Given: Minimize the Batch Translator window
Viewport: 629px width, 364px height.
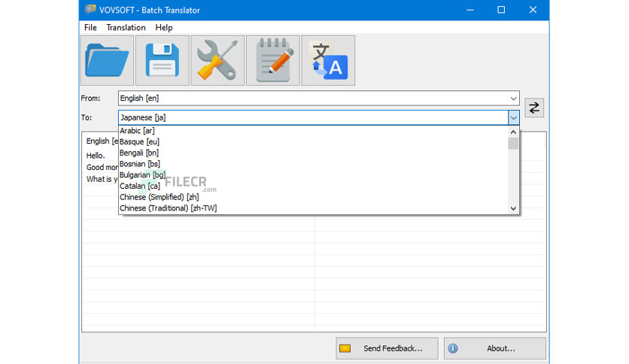Looking at the screenshot, I should (470, 10).
